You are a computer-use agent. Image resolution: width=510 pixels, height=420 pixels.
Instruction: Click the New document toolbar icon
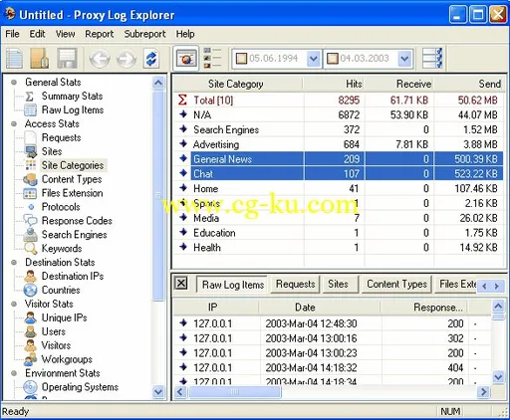(x=14, y=59)
